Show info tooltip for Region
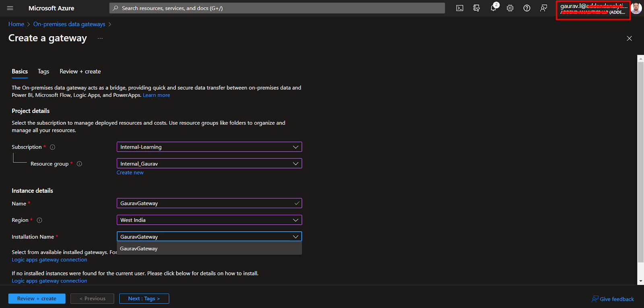This screenshot has width=644, height=308. [x=39, y=220]
